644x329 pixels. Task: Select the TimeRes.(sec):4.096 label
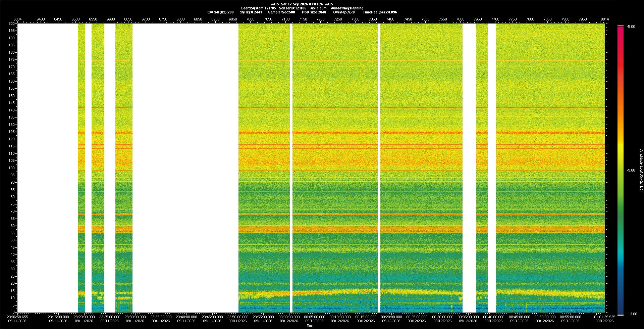tap(380, 12)
